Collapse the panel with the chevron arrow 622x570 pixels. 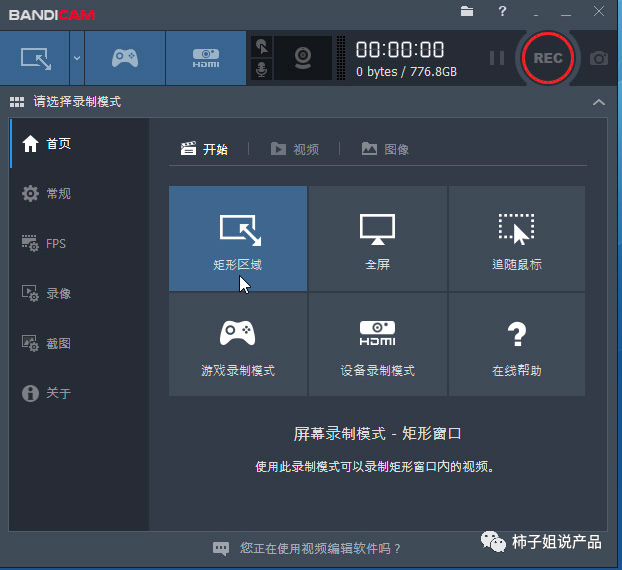[x=599, y=102]
